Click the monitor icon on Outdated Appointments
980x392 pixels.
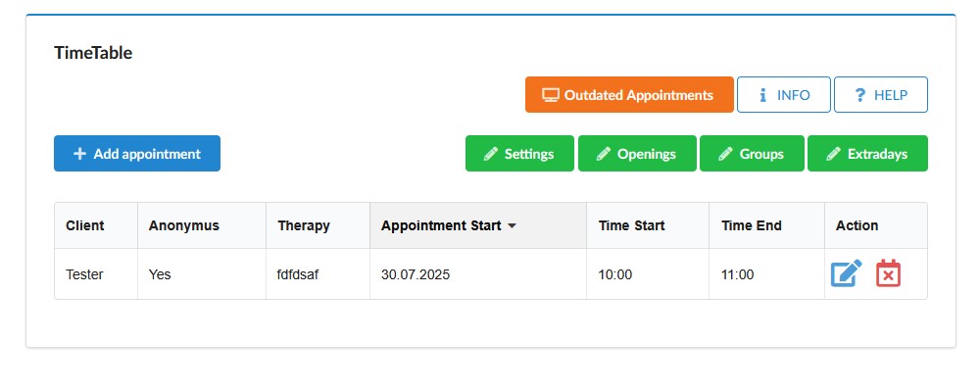point(550,95)
